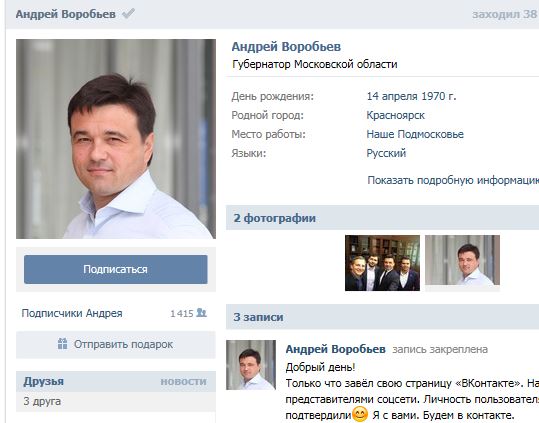
Task: Open the large profile photo
Action: (116, 139)
